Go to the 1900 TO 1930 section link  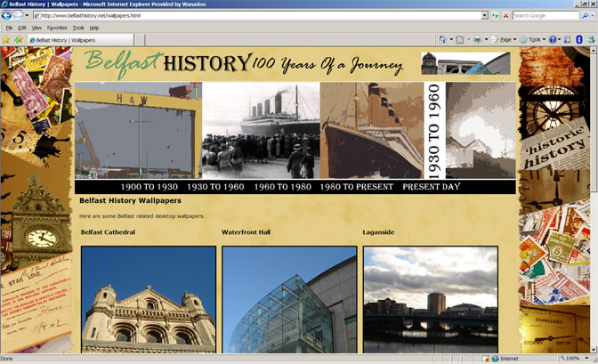(149, 188)
